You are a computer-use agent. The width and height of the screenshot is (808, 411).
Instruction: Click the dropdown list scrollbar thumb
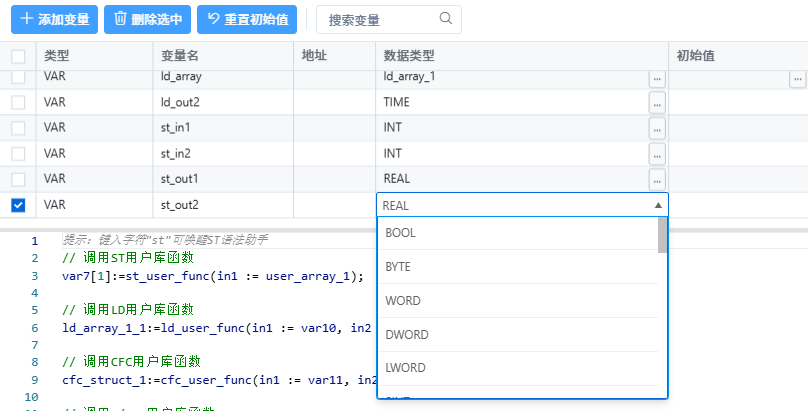pyautogui.click(x=662, y=235)
